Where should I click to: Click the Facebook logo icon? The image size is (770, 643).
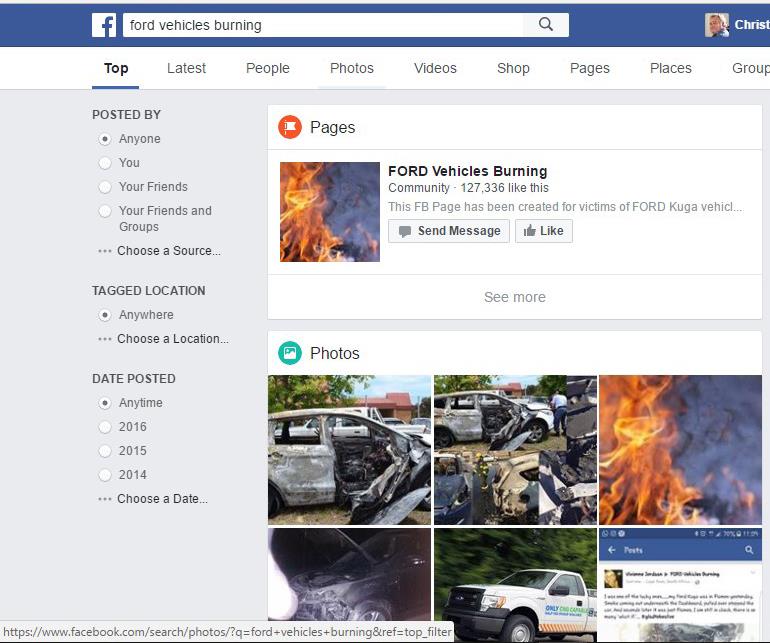104,25
